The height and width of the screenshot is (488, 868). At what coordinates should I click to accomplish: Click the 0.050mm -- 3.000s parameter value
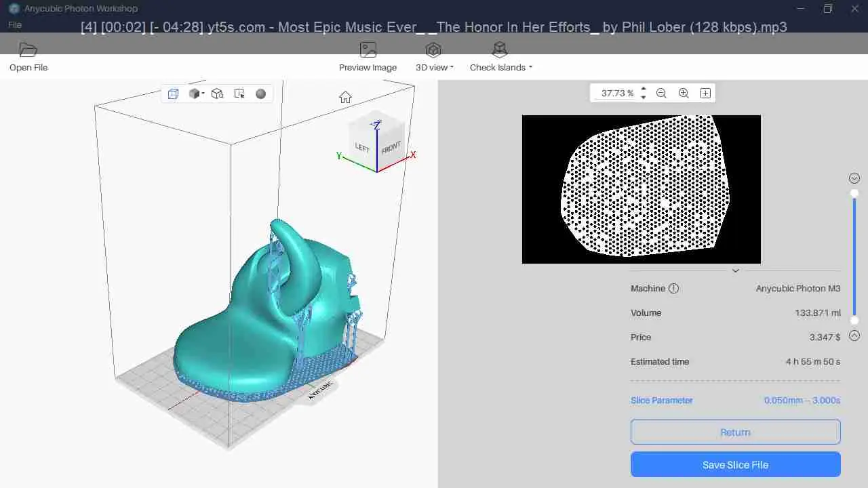(x=802, y=401)
